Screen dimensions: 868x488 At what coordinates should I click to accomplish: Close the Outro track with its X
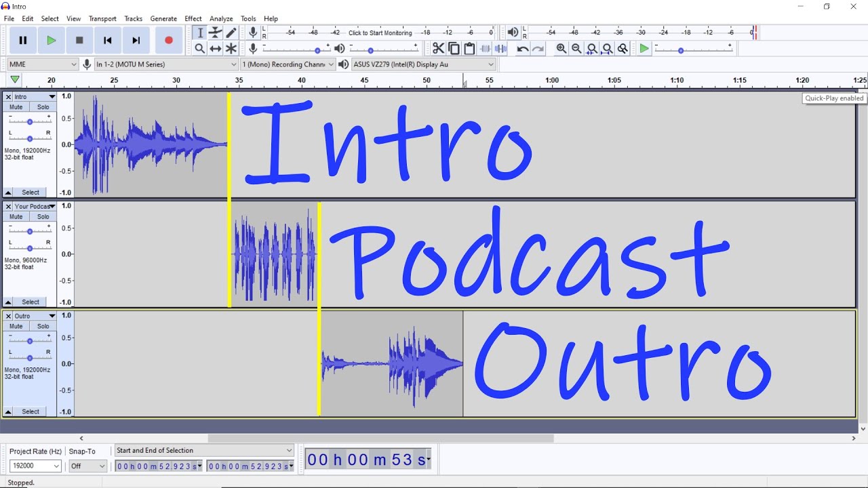(8, 316)
